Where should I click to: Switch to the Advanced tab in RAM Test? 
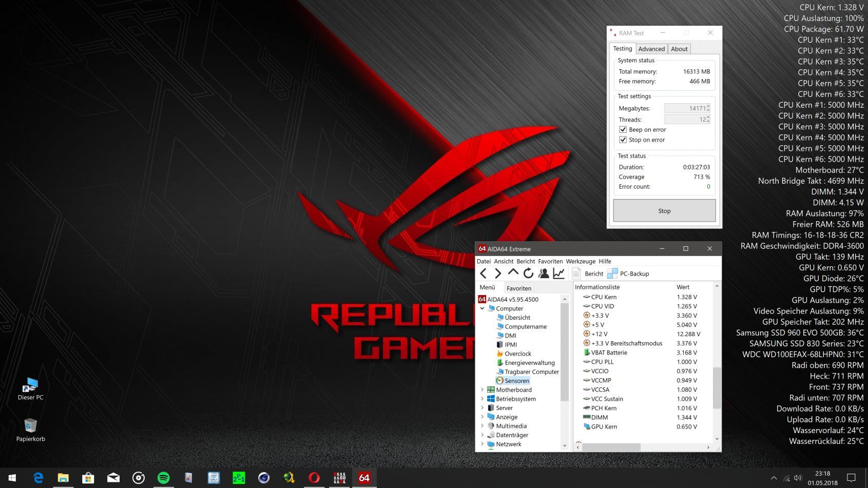tap(651, 49)
